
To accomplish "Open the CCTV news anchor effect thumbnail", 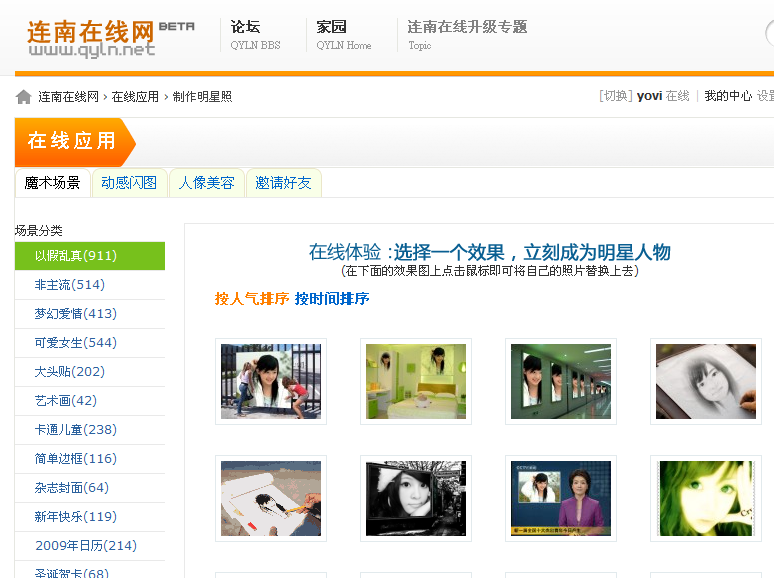I will [561, 499].
